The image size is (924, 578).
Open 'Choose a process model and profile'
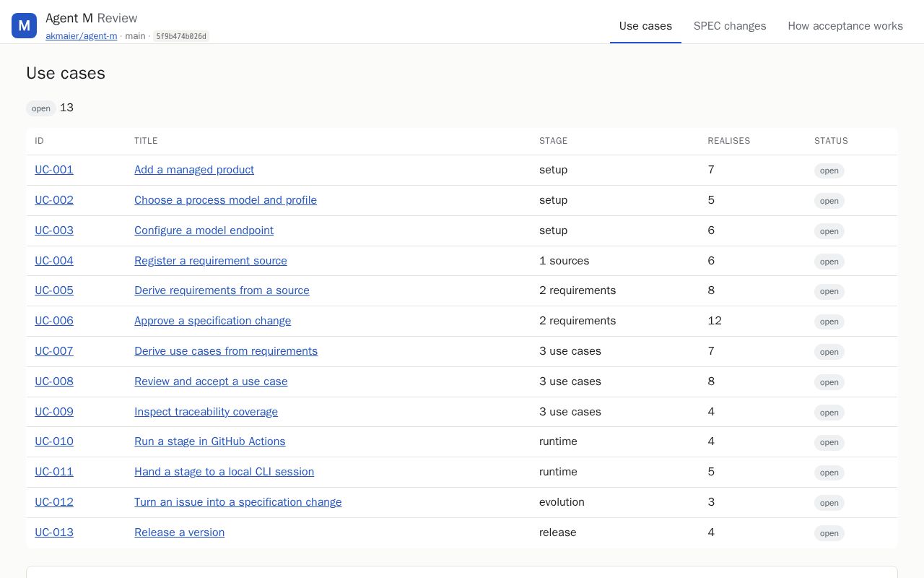coord(225,200)
